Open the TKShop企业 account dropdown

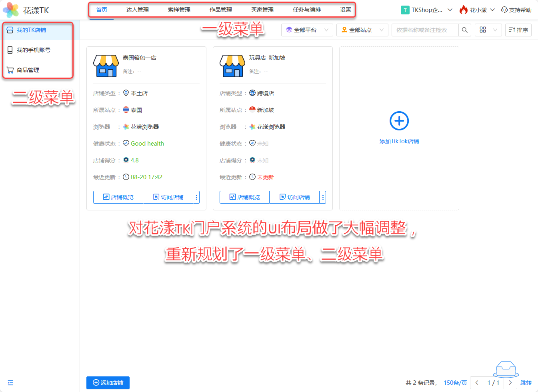click(x=426, y=10)
